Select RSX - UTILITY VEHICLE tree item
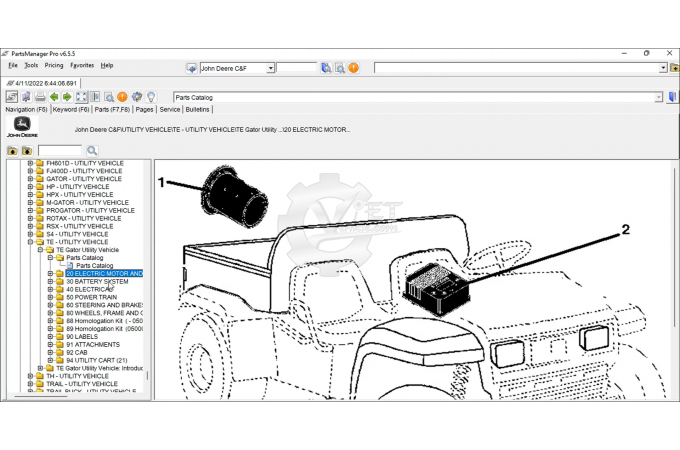Screen dimensions: 680x450 [x=80, y=226]
